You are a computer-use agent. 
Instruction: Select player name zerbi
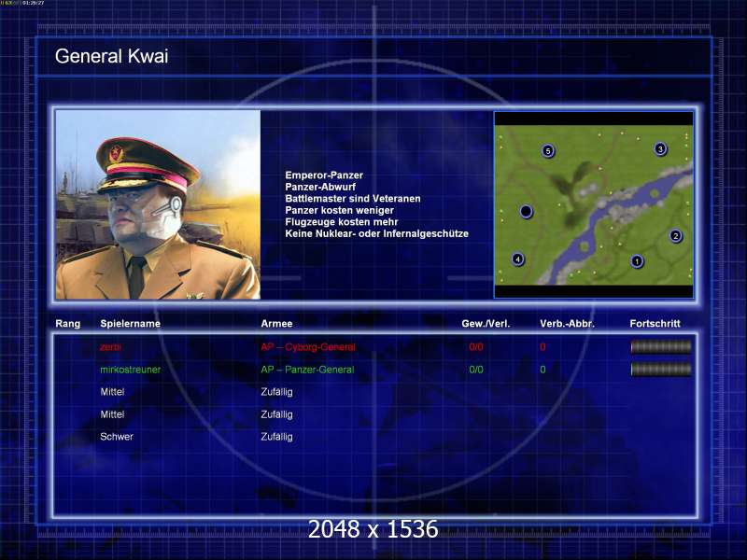click(x=110, y=347)
